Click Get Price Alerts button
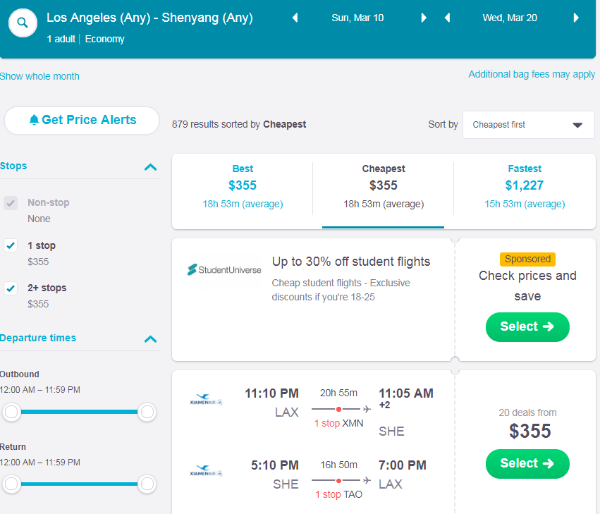The width and height of the screenshot is (600, 514). [x=82, y=120]
